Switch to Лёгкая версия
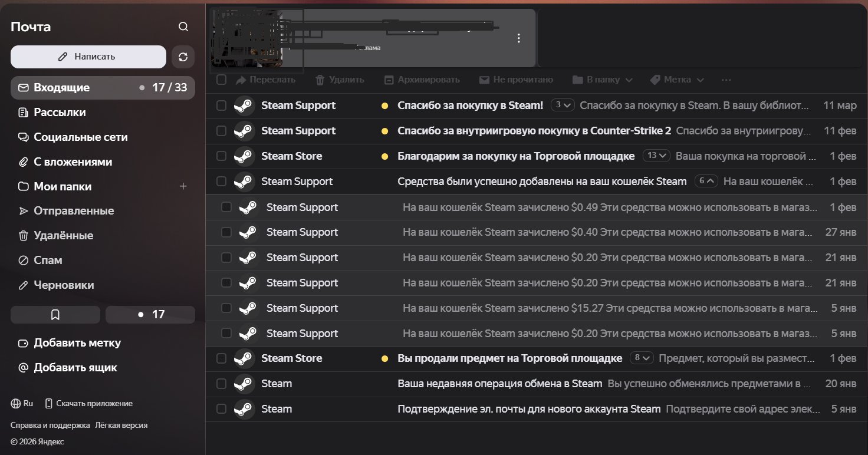 click(121, 425)
